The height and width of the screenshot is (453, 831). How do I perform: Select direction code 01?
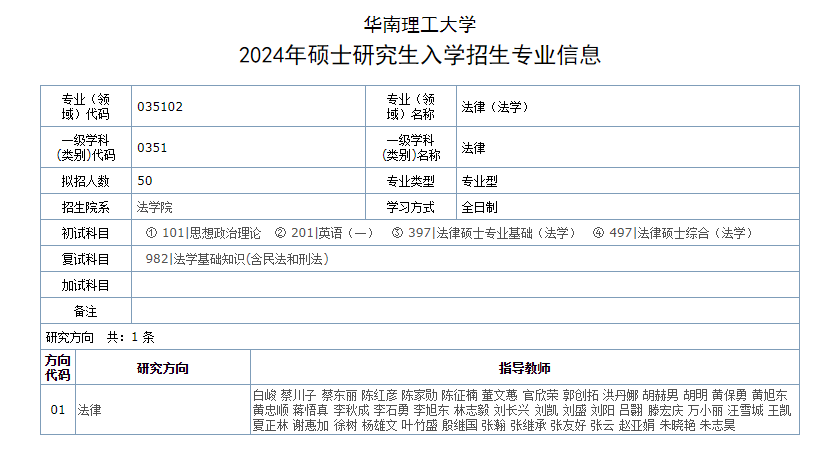click(x=58, y=410)
